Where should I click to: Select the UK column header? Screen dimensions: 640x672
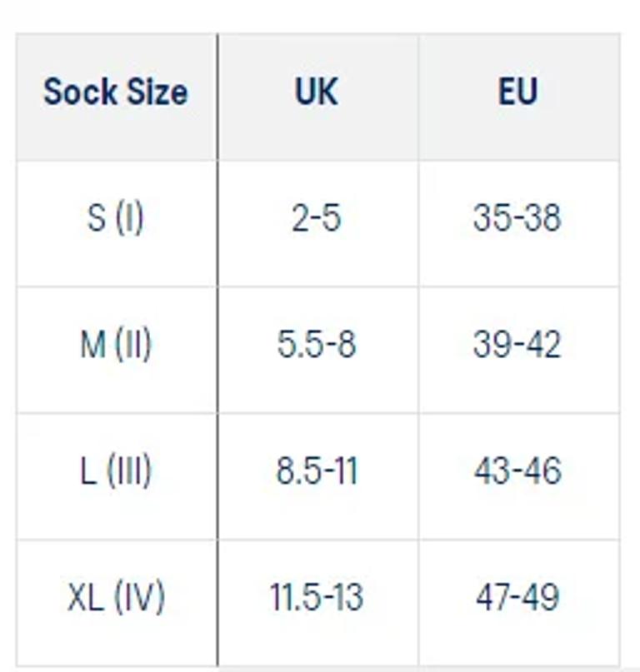pyautogui.click(x=317, y=92)
